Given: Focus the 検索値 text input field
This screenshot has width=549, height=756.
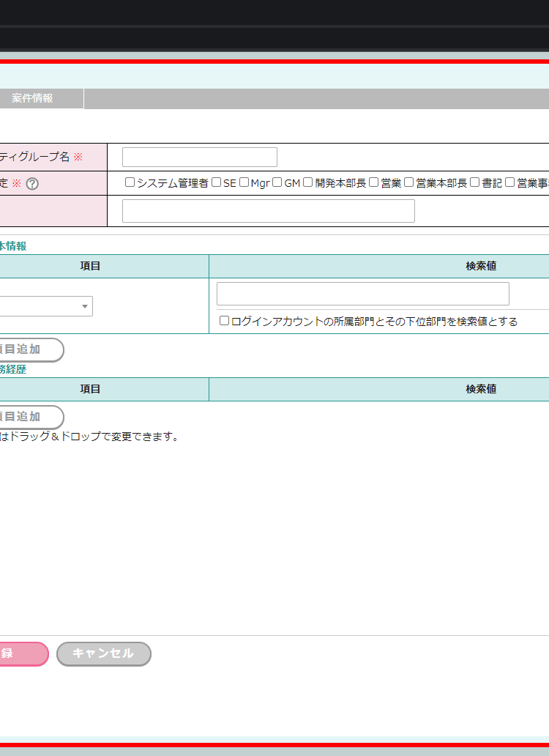Looking at the screenshot, I should 362,294.
